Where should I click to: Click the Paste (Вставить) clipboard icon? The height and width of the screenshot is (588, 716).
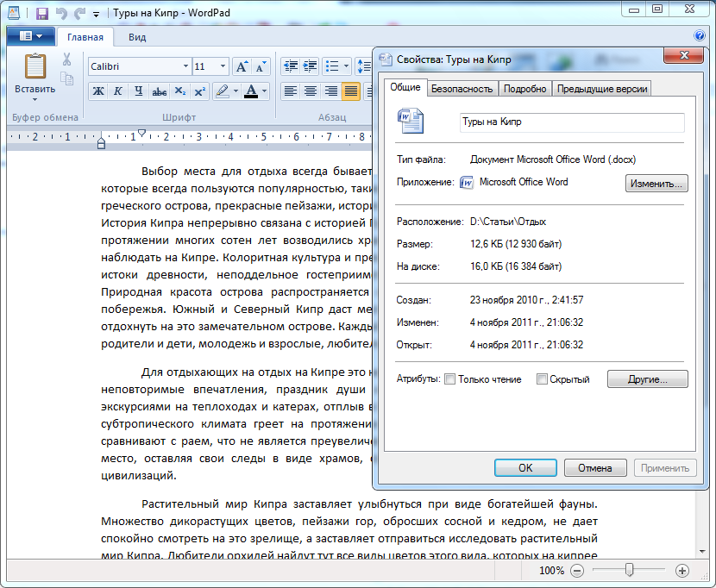(x=35, y=67)
